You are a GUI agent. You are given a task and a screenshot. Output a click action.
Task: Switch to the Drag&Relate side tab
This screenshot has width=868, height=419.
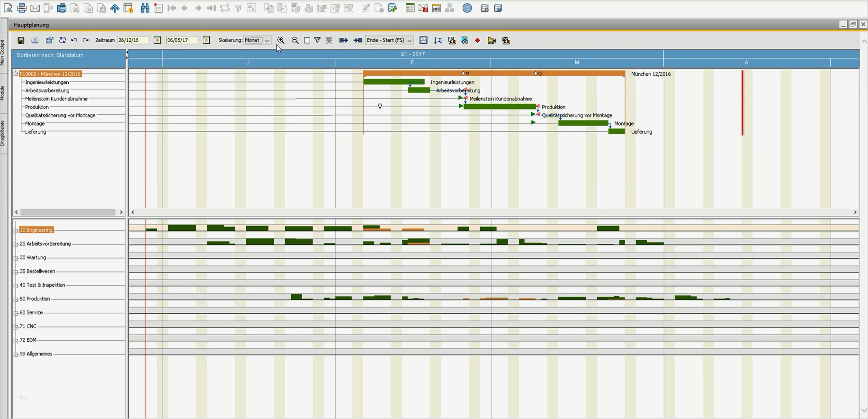[x=3, y=133]
